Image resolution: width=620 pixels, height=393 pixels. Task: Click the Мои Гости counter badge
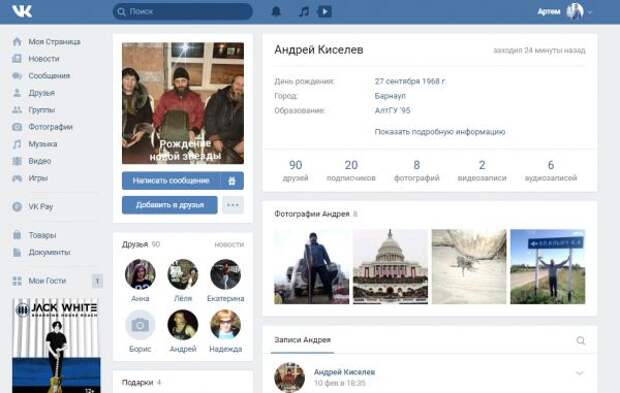point(97,281)
